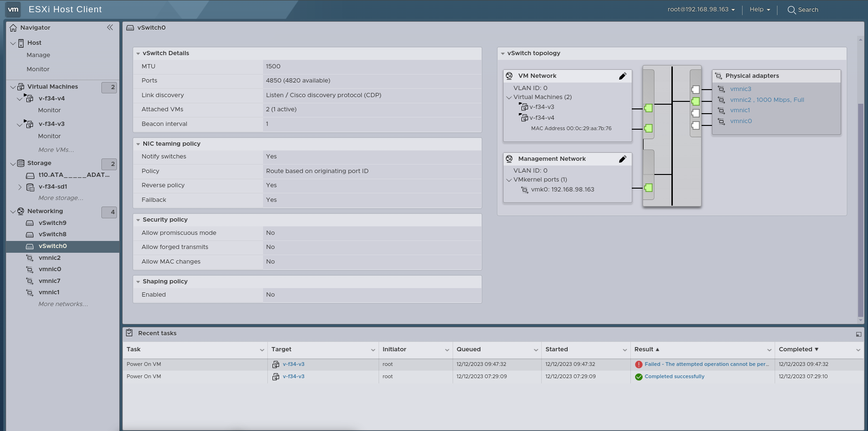Click the Networking globe icon in Navigator
The width and height of the screenshot is (868, 431).
21,211
